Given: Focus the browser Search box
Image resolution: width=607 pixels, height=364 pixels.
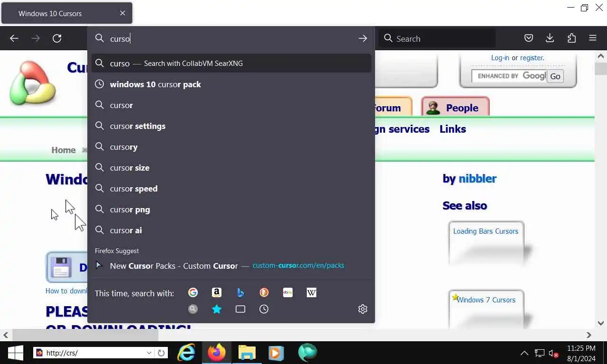Looking at the screenshot, I should pyautogui.click(x=437, y=38).
